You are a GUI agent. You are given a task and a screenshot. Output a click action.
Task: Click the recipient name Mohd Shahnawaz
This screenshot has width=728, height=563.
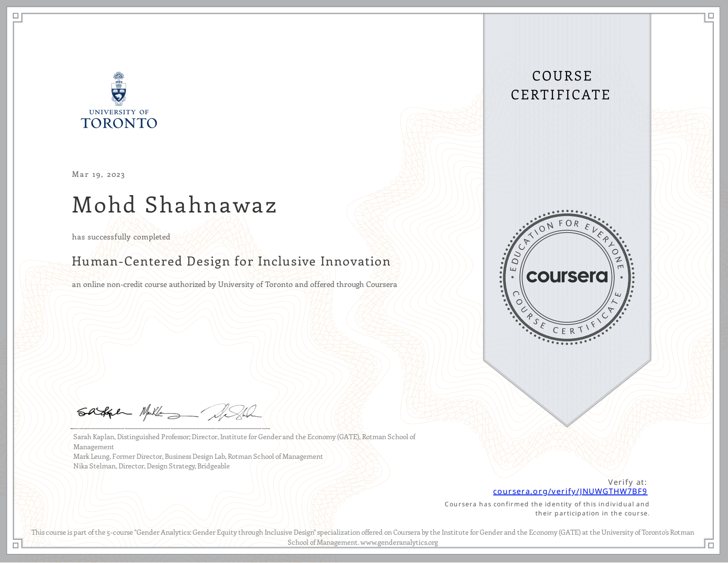174,205
